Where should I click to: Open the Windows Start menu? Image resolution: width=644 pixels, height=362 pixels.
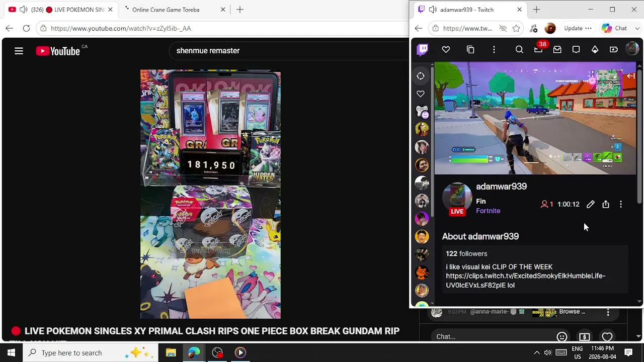tap(11, 352)
